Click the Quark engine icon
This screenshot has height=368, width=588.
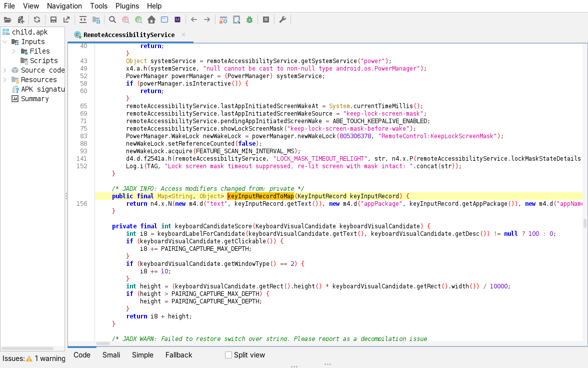(236, 20)
